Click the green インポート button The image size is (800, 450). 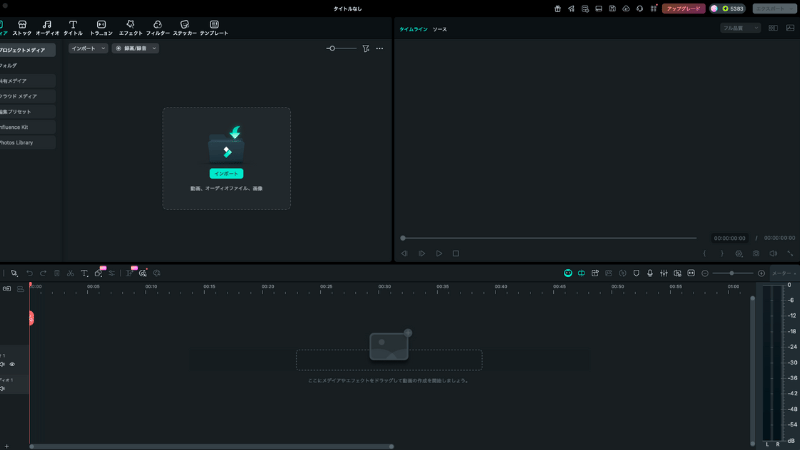[x=226, y=173]
